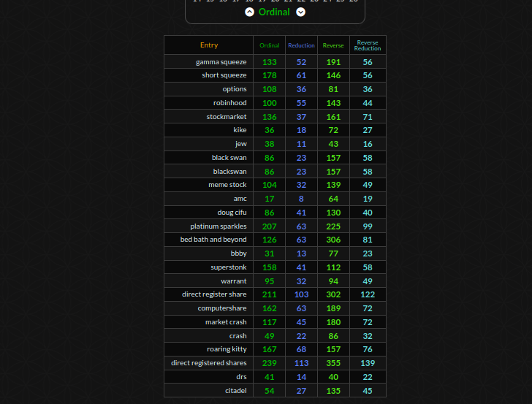Click the Reduction column header

(301, 45)
